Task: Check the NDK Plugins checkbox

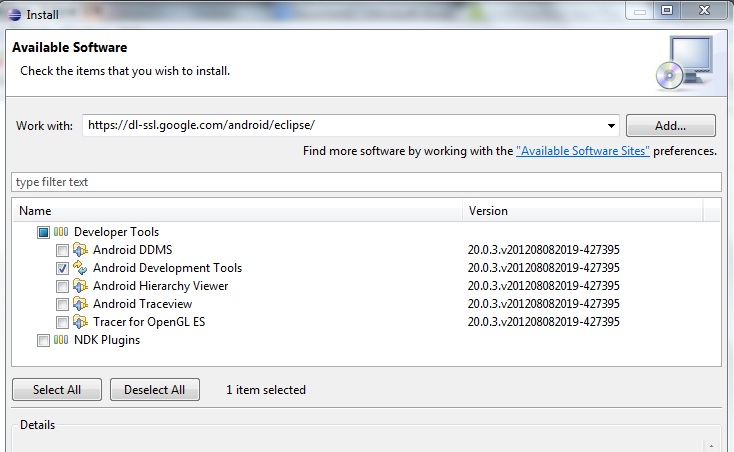Action: point(43,340)
